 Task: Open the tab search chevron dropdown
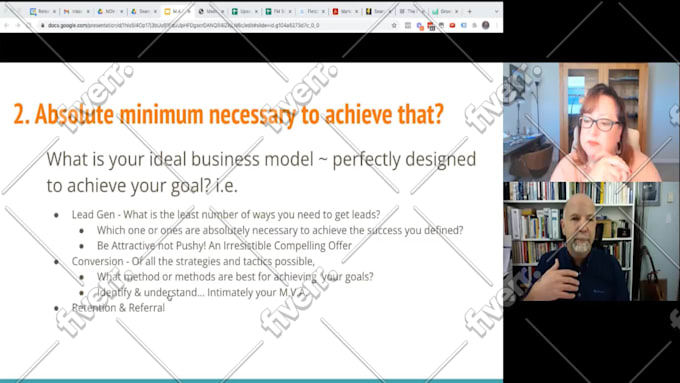[497, 12]
